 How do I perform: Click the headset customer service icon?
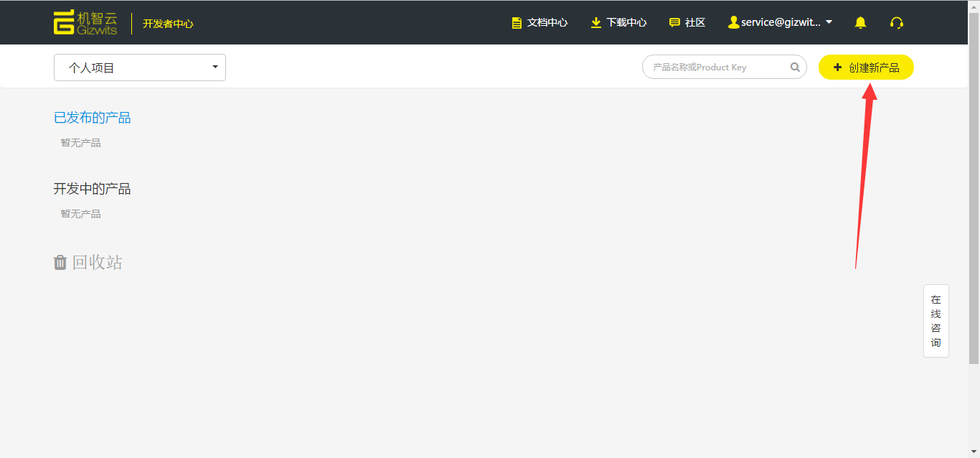[x=897, y=23]
